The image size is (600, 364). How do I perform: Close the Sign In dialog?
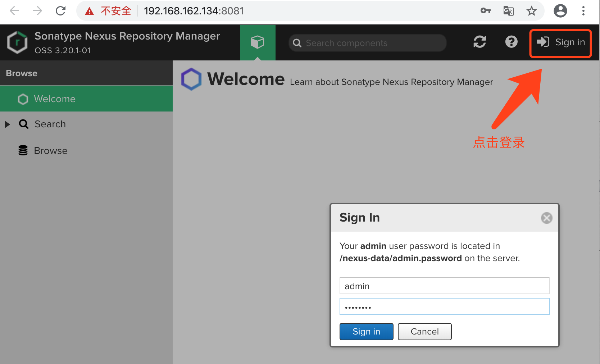tap(546, 218)
